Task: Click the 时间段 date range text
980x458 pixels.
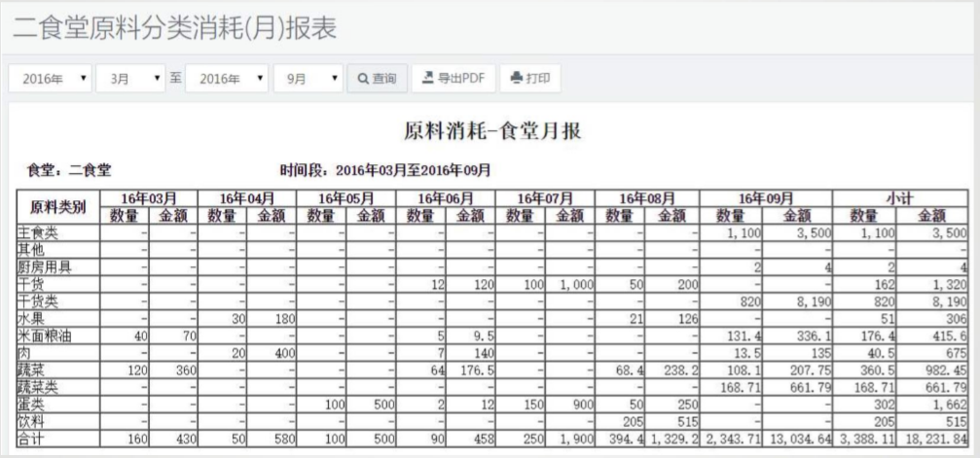Action: click(385, 170)
